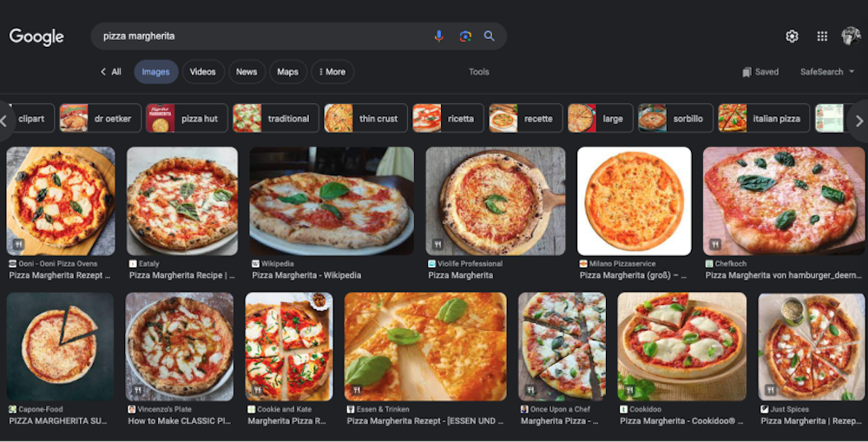Switch to the Maps tab

click(287, 72)
